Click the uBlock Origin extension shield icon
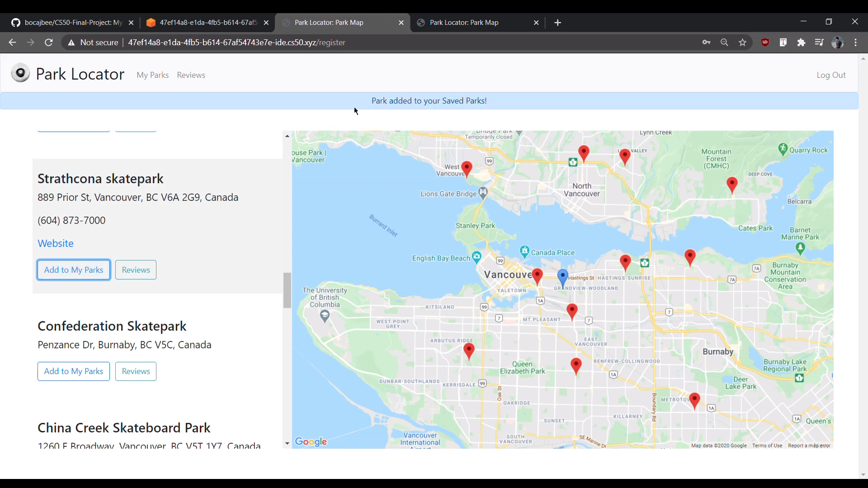The height and width of the screenshot is (488, 868). [765, 42]
